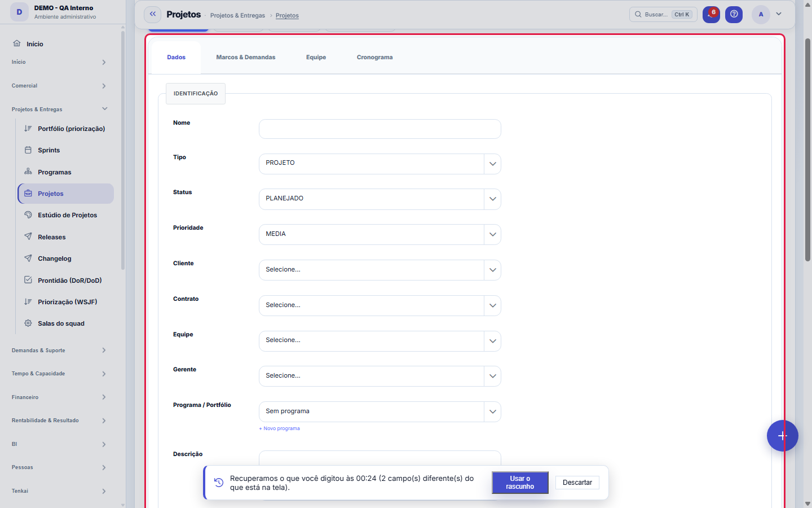Click + Novo programa link
Viewport: 812px width, 508px height.
pyautogui.click(x=280, y=428)
